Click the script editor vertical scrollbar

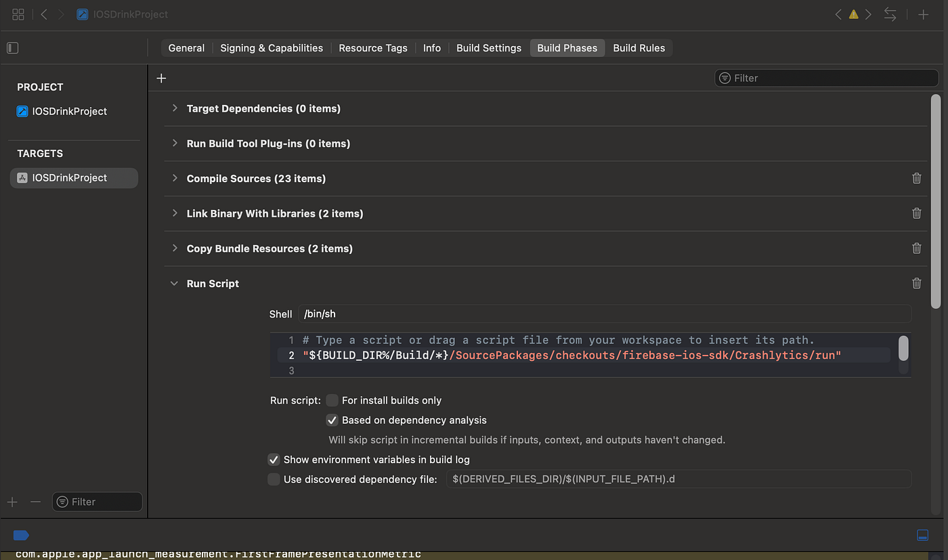click(x=903, y=348)
